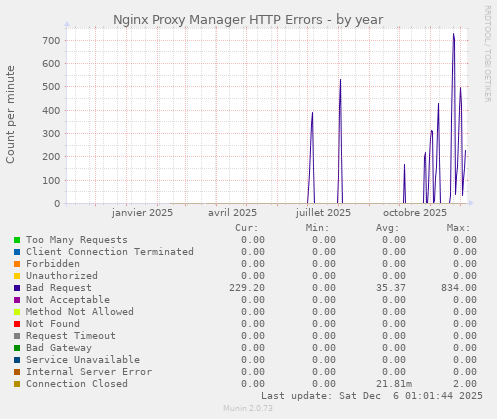Click the Count per minute axis label
The height and width of the screenshot is (419, 497).
pos(10,114)
